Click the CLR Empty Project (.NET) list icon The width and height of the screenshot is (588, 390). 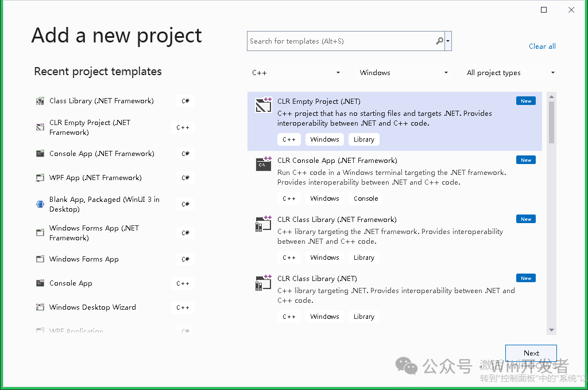[263, 105]
